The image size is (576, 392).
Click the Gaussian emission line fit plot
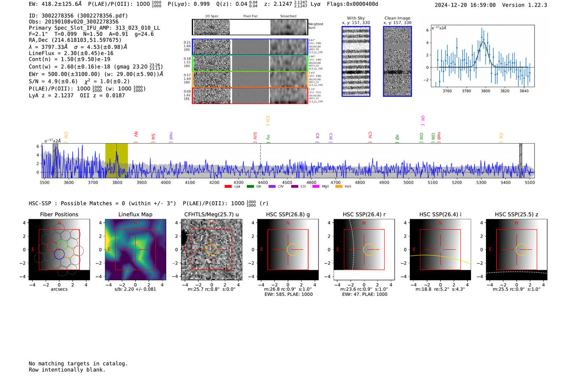click(482, 56)
